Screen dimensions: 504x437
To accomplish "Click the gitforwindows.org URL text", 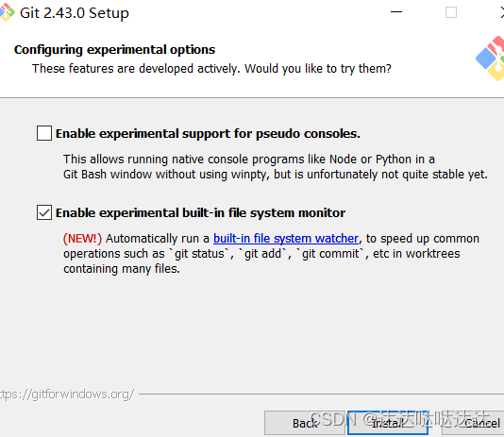I will click(66, 395).
